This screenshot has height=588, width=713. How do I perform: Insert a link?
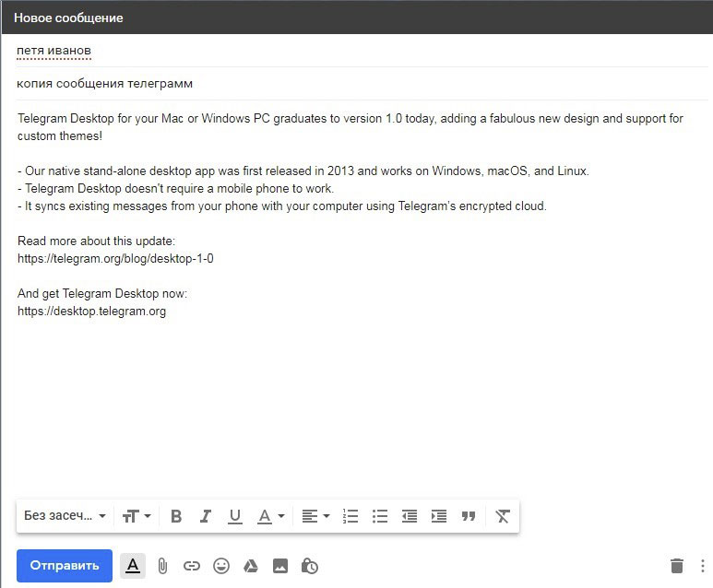(192, 566)
